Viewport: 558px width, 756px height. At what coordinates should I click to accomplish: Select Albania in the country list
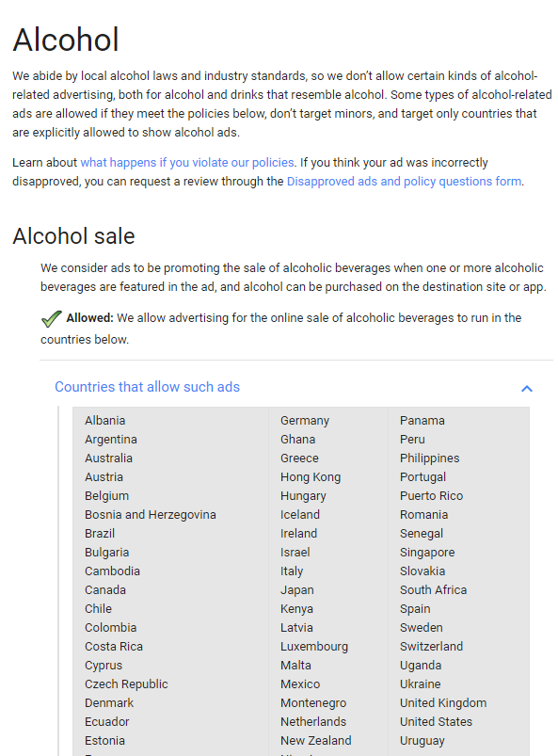[x=105, y=421]
